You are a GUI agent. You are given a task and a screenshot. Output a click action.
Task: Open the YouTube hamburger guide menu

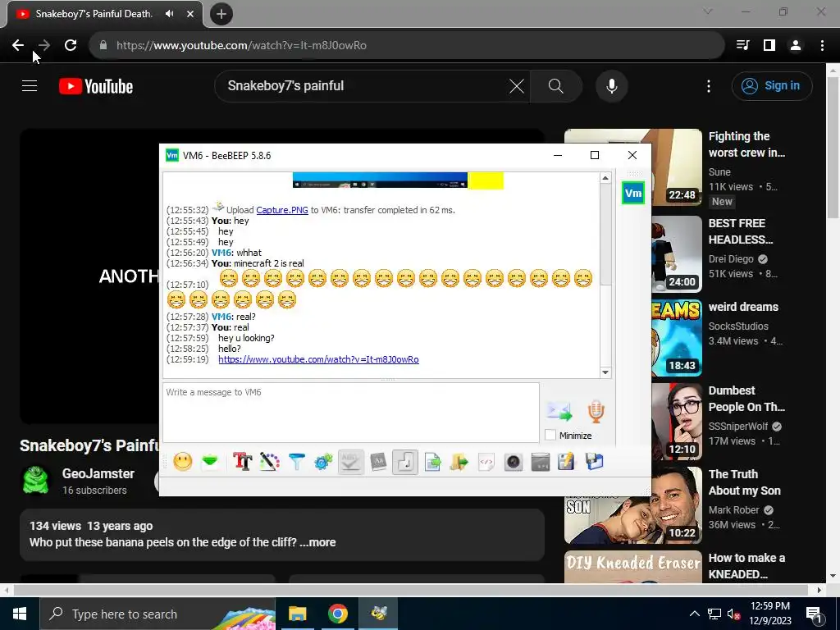pos(30,85)
